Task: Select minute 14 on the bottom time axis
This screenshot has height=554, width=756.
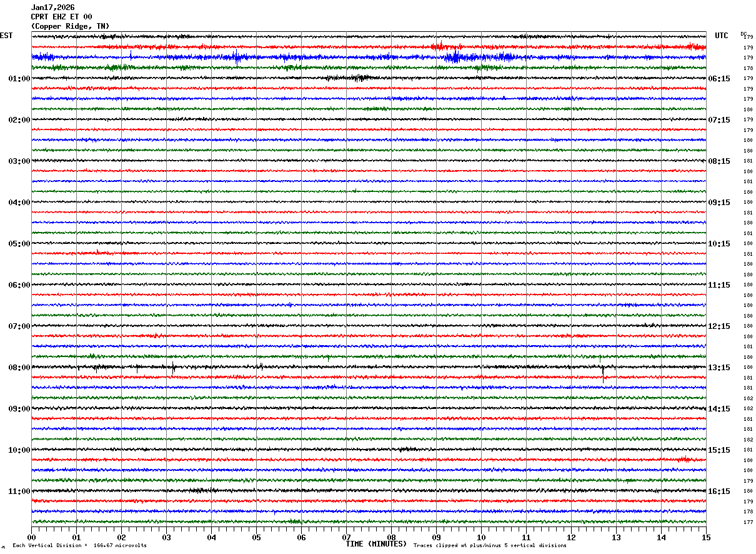Action: click(661, 537)
